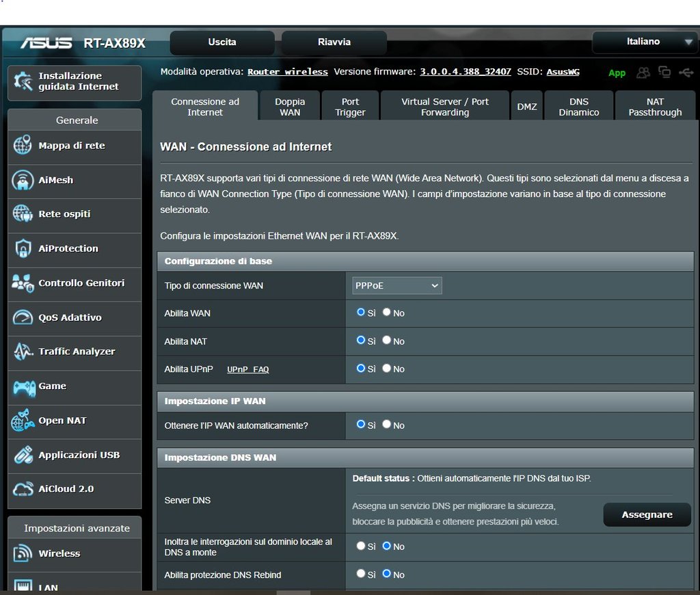Switch to the Doppia WAN tab
The width and height of the screenshot is (700, 595).
click(x=290, y=107)
